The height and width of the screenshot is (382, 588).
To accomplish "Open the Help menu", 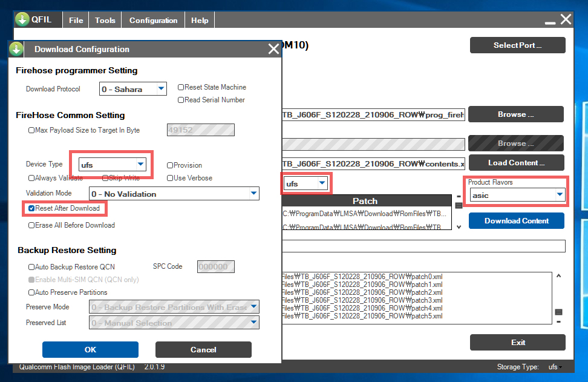I will (200, 20).
